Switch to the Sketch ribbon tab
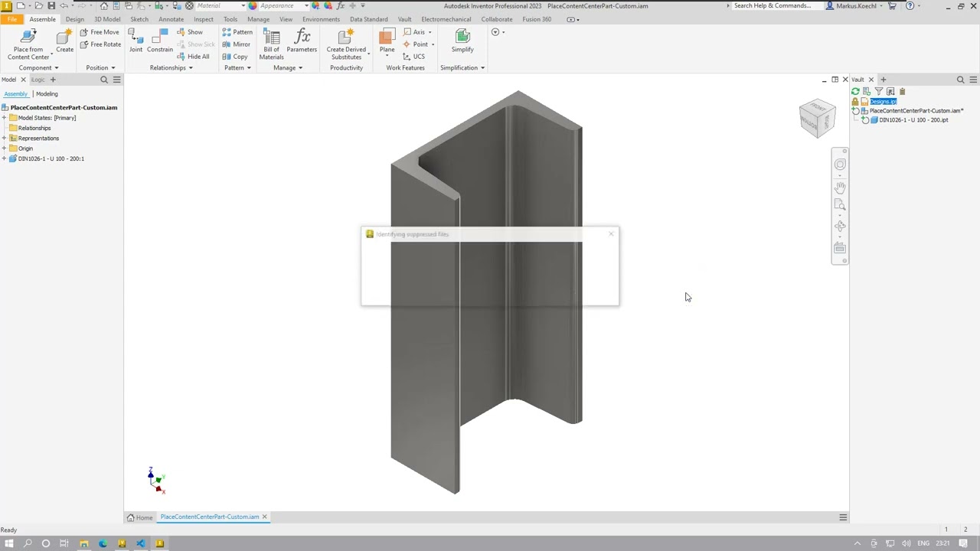Image resolution: width=980 pixels, height=551 pixels. pyautogui.click(x=139, y=19)
